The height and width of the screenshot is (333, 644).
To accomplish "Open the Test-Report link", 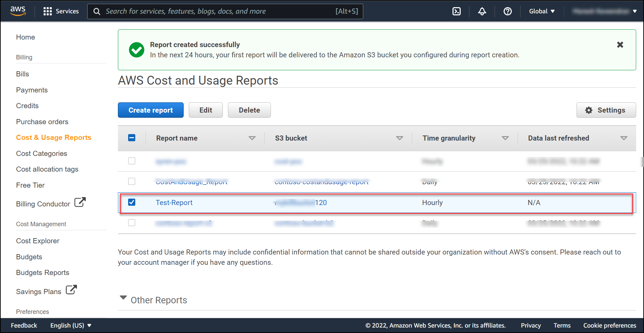I will pyautogui.click(x=174, y=203).
